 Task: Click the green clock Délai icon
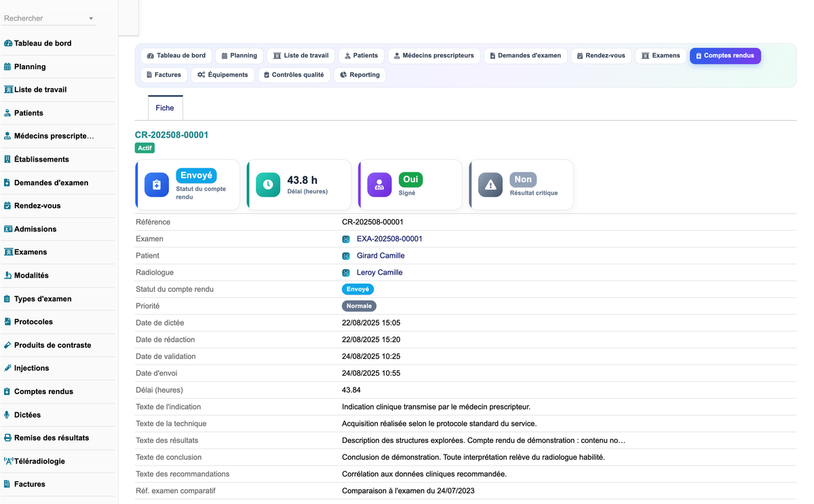pyautogui.click(x=268, y=185)
